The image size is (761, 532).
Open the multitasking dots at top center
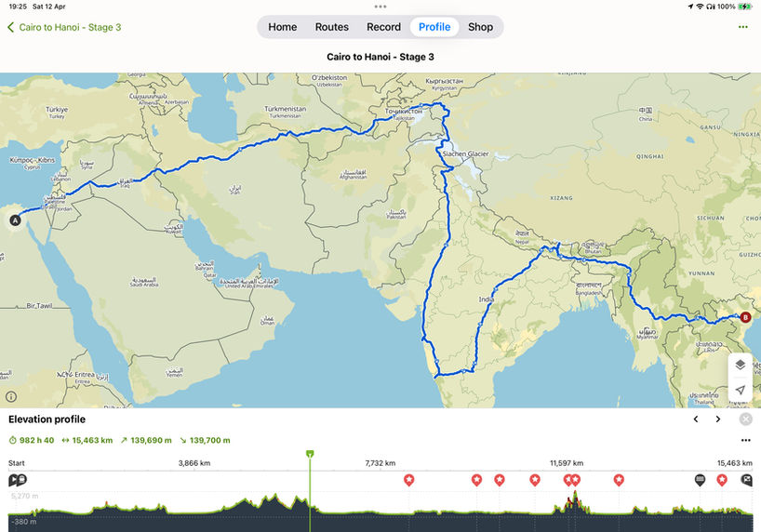(380, 7)
